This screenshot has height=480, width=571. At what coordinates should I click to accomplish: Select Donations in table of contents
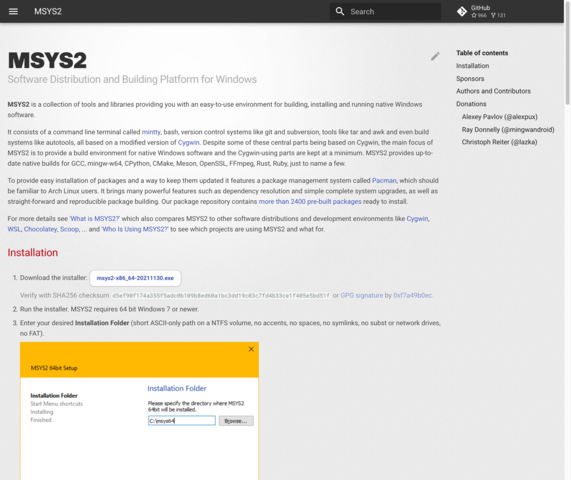pos(471,104)
